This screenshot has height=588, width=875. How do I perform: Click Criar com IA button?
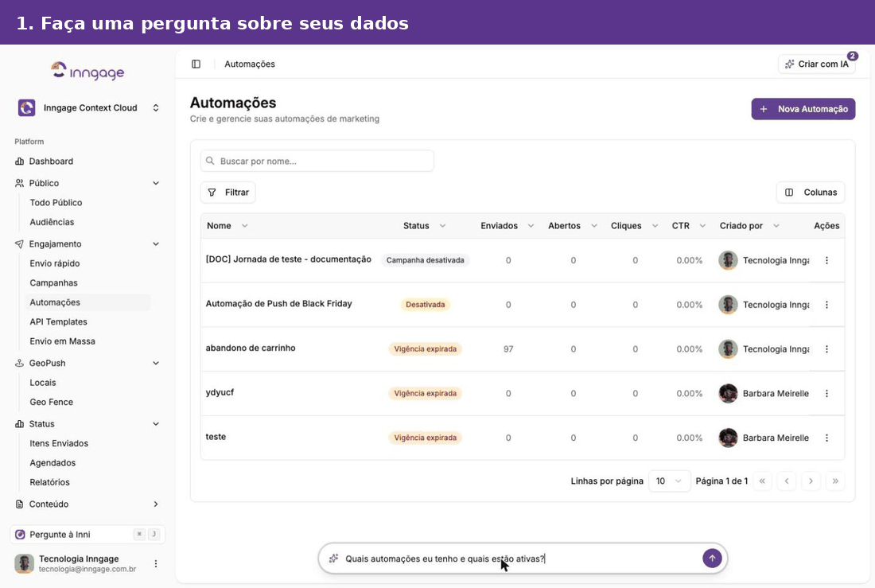[816, 64]
